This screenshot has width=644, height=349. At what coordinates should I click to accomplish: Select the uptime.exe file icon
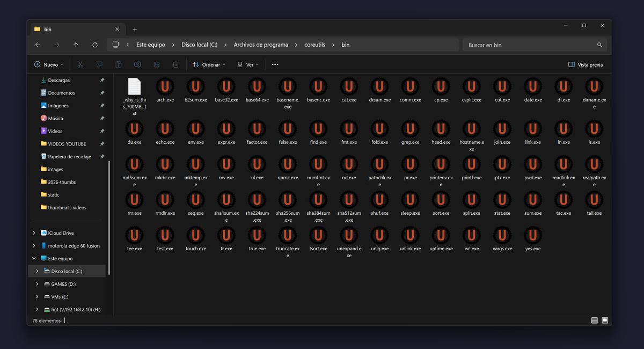point(441,235)
